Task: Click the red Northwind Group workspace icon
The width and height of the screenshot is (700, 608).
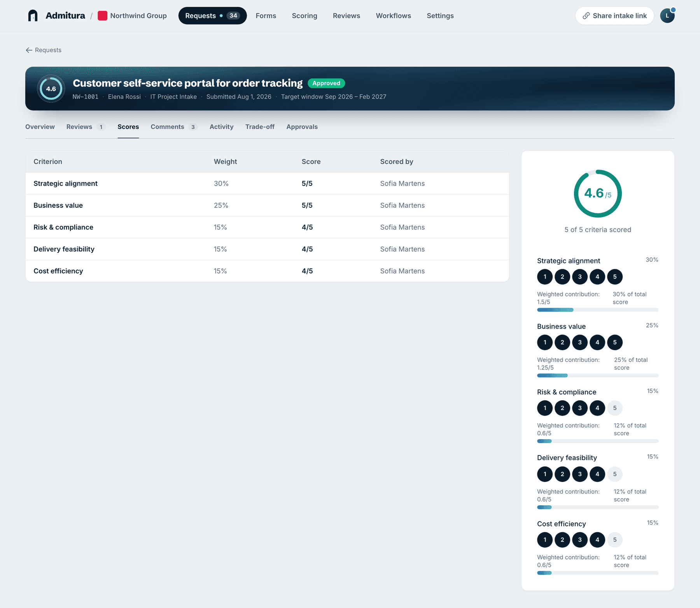Action: coord(102,16)
